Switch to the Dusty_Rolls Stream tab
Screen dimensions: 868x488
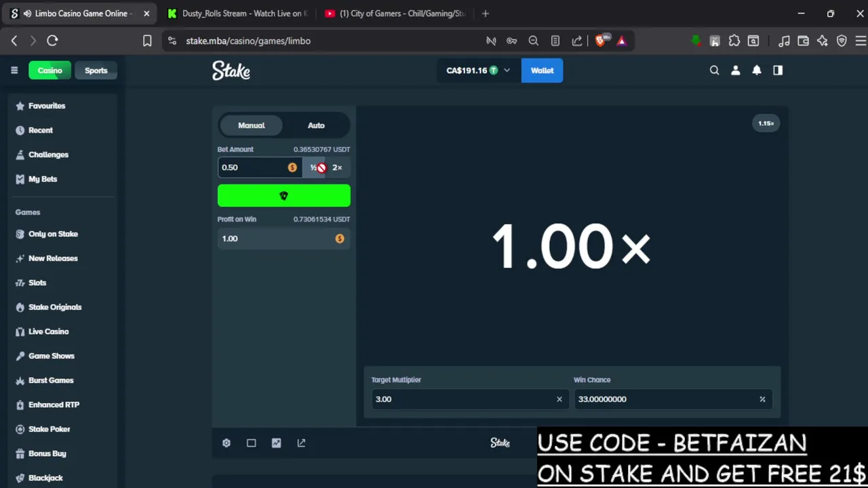(x=237, y=14)
